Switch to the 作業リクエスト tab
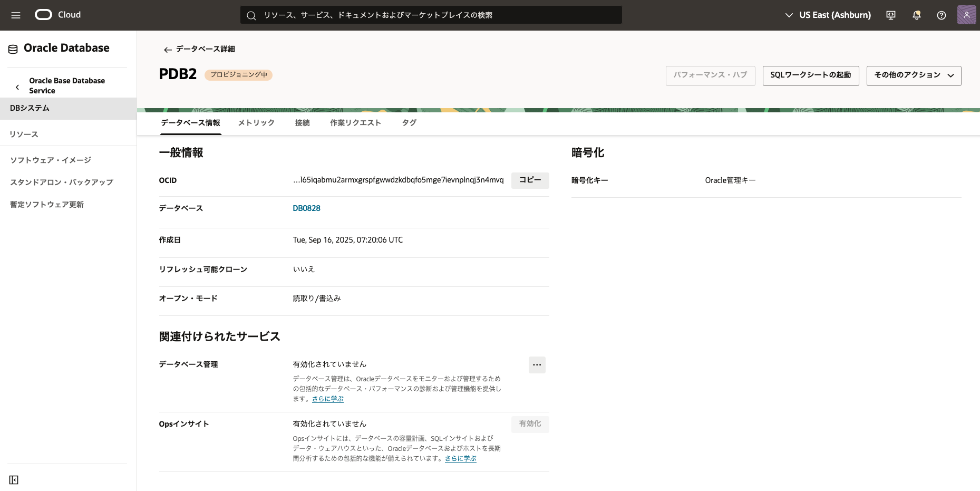The height and width of the screenshot is (491, 980). tap(355, 123)
